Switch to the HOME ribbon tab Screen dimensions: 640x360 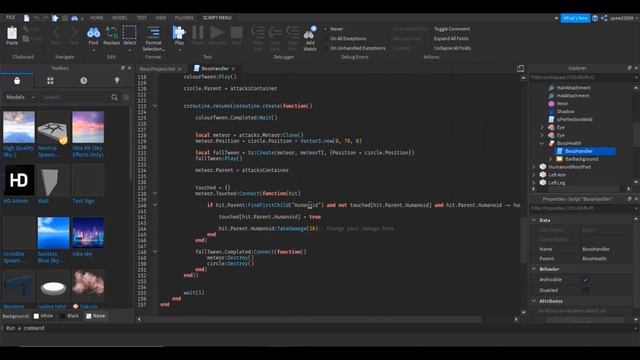(x=97, y=18)
